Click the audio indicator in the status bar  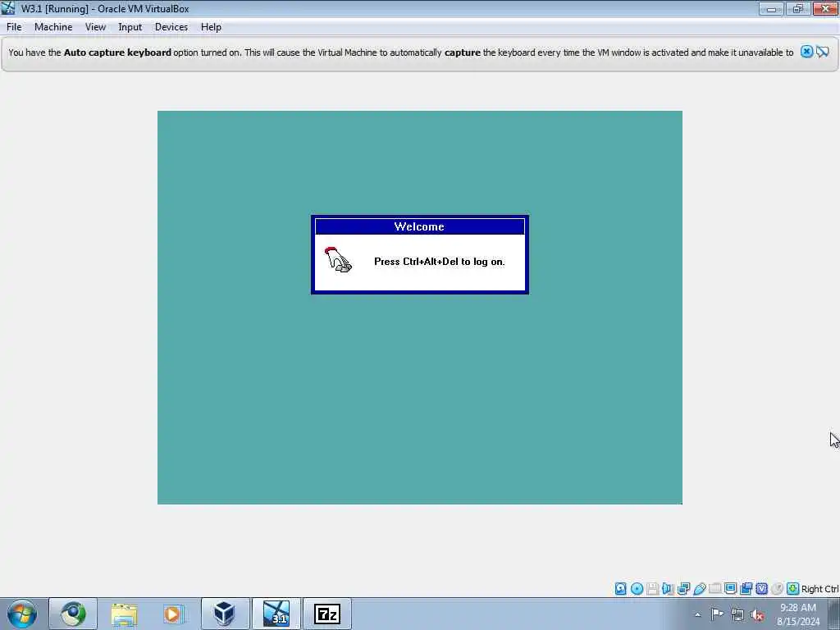pyautogui.click(x=668, y=589)
